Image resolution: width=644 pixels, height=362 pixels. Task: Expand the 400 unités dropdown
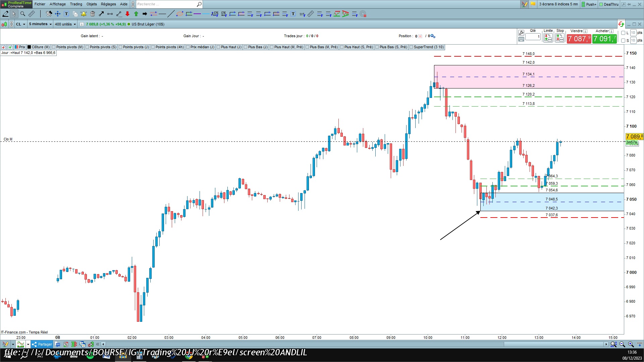pos(65,24)
